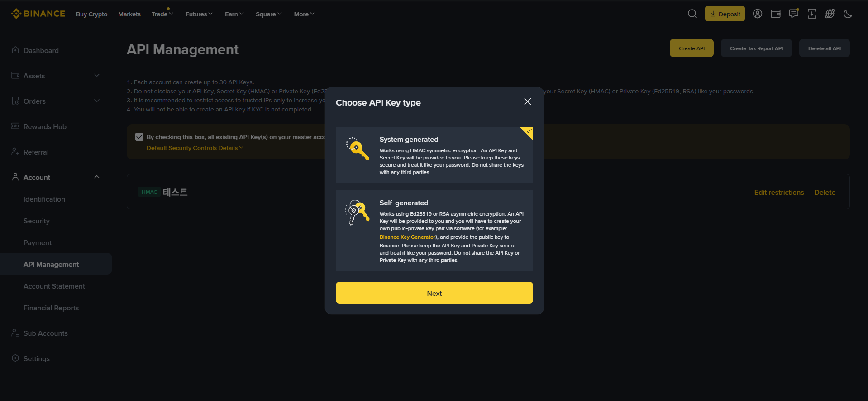Click the Account person icon

pos(15,177)
